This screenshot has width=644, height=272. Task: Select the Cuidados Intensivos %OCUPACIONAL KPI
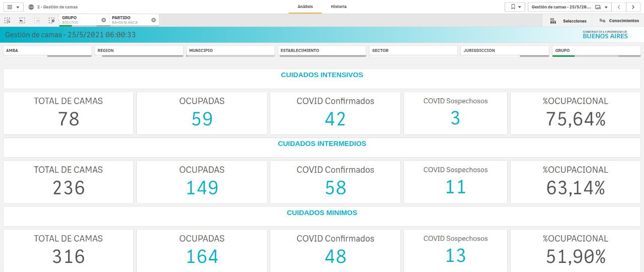[x=576, y=113]
